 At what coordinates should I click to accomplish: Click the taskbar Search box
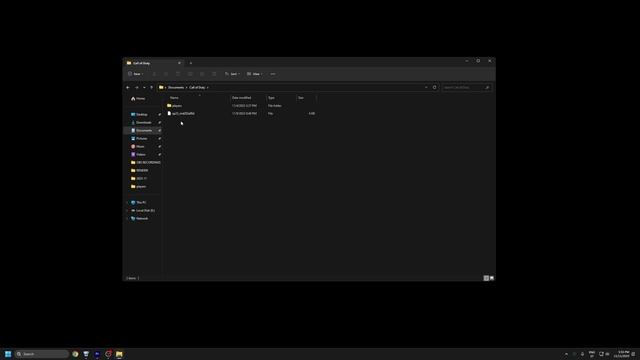pos(42,354)
